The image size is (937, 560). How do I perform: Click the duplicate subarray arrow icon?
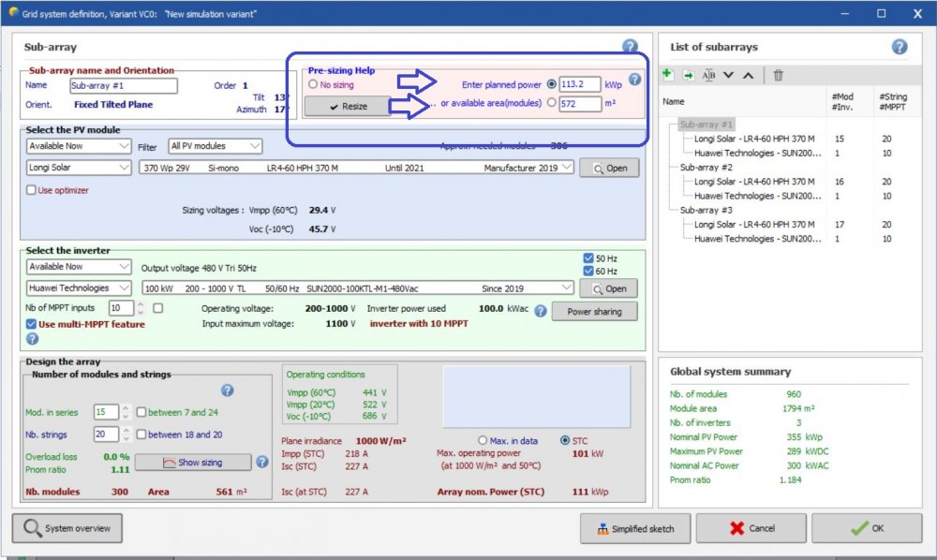point(688,75)
